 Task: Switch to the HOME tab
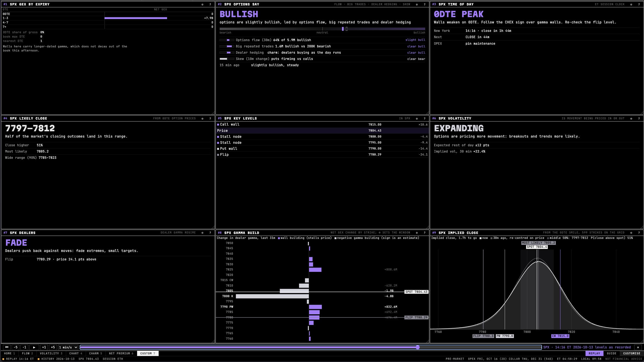point(10,354)
